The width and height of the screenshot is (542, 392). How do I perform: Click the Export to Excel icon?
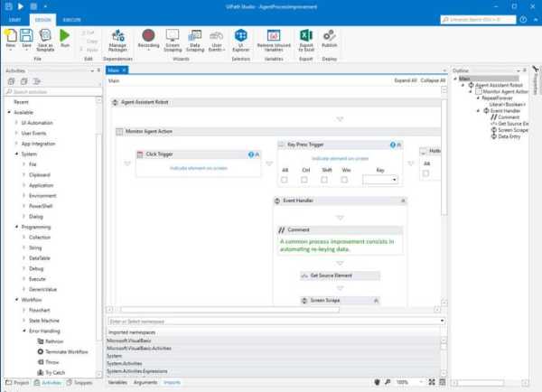(x=306, y=35)
